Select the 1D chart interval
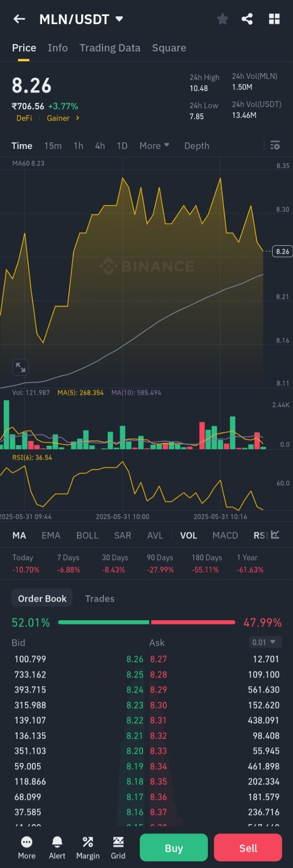Image resolution: width=293 pixels, height=868 pixels. tap(122, 145)
